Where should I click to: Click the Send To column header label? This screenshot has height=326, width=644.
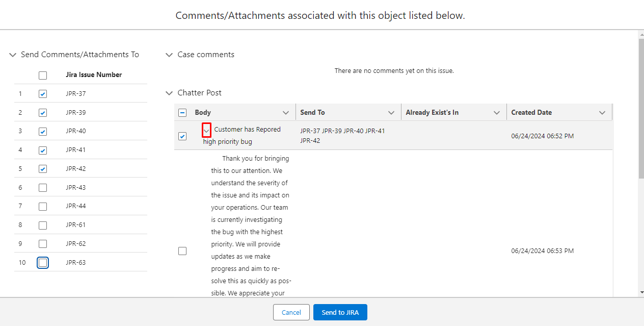point(312,113)
